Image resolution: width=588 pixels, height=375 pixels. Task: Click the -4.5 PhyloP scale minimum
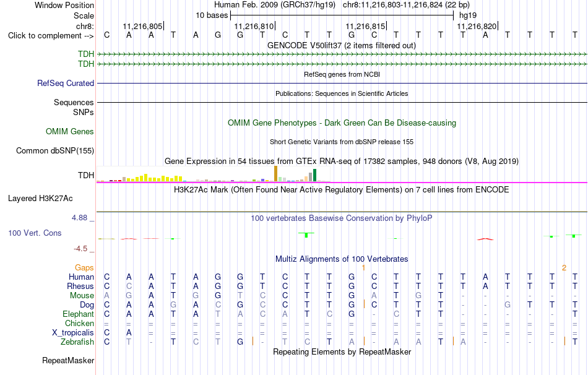(80, 249)
